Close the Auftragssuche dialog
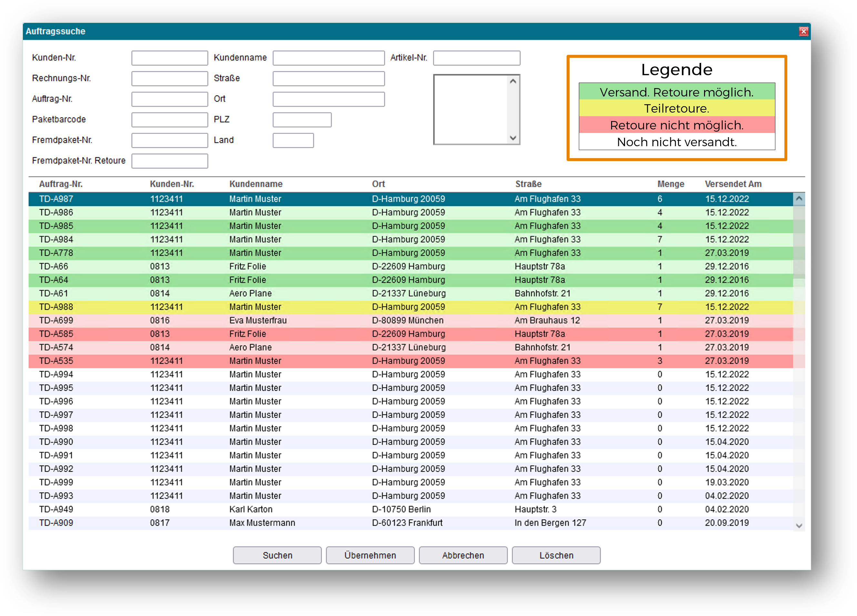Viewport: 857px width, 616px height. point(803,31)
